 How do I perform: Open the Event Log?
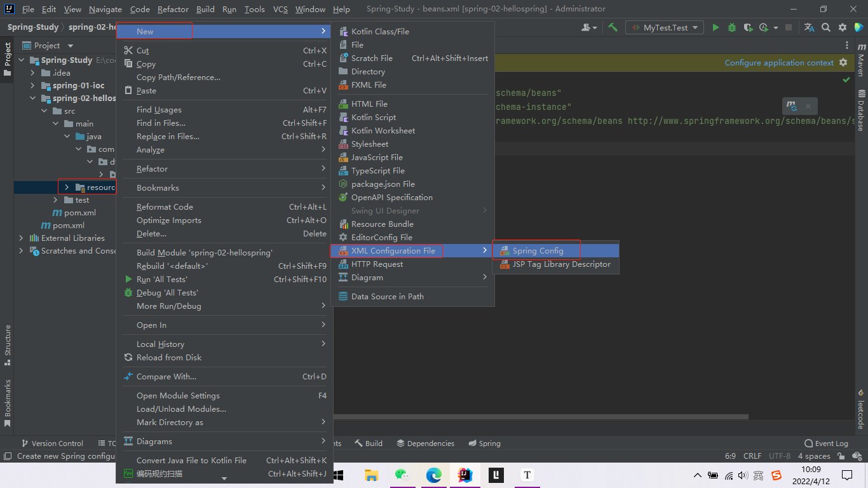[826, 444]
